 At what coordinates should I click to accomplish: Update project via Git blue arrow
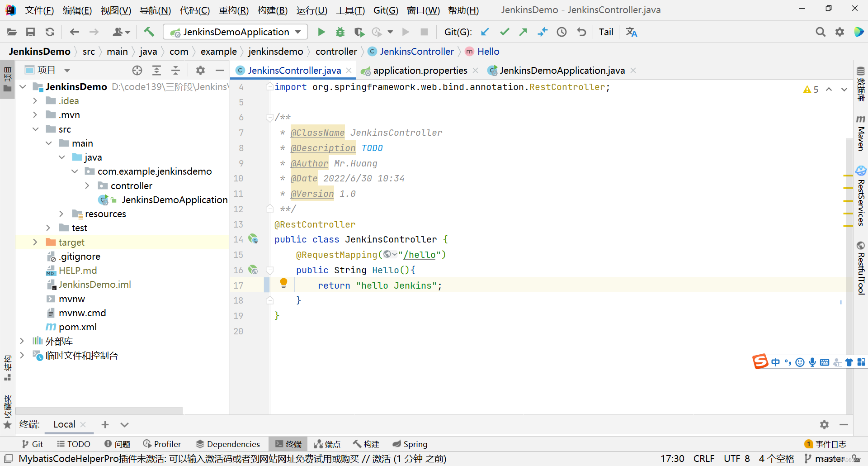coord(485,32)
